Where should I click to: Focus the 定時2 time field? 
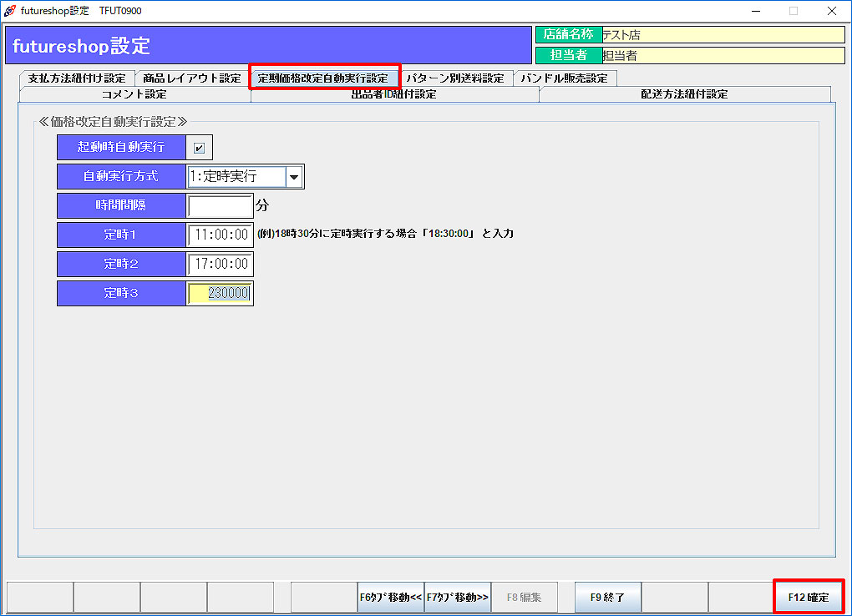pyautogui.click(x=221, y=264)
